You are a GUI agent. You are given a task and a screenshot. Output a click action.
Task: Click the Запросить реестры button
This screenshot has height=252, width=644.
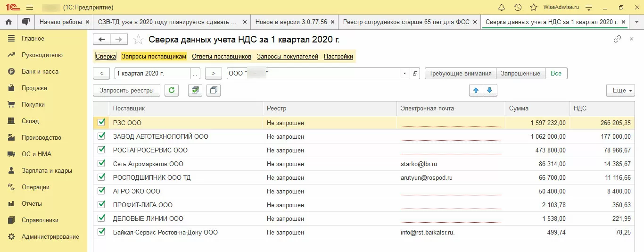tap(126, 90)
